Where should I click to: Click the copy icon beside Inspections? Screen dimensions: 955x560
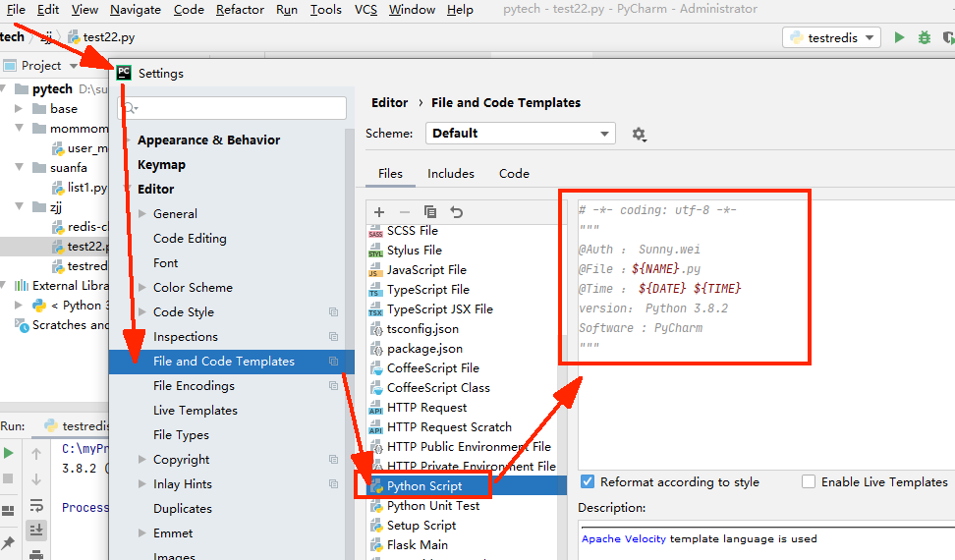[x=333, y=337]
